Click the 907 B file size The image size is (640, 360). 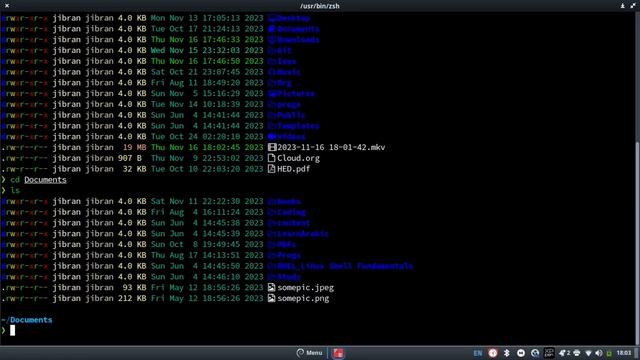coord(130,158)
